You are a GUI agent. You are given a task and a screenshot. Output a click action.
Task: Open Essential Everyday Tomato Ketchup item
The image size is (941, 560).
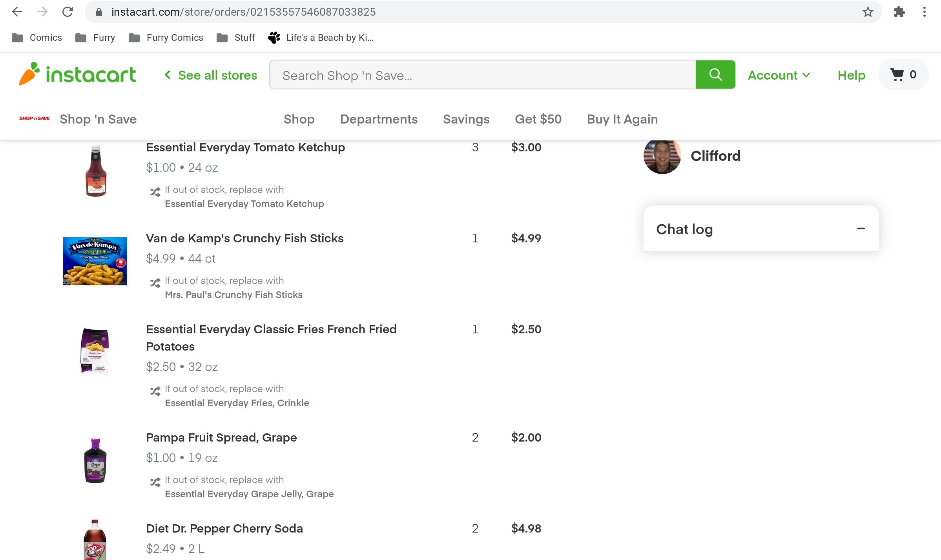click(x=245, y=147)
